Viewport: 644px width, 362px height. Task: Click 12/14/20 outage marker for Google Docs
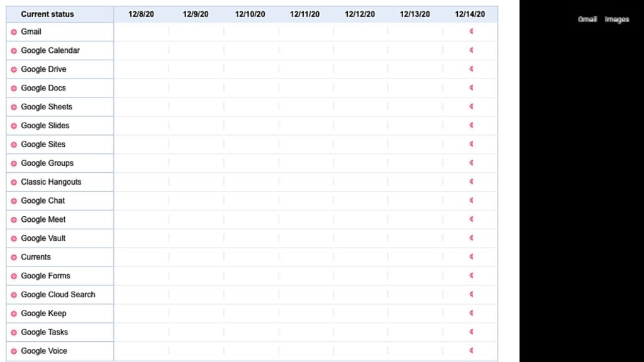(472, 87)
